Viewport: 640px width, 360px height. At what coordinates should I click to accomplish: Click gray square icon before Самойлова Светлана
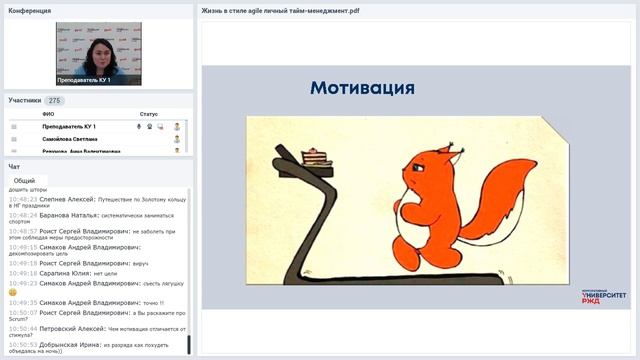click(x=14, y=139)
